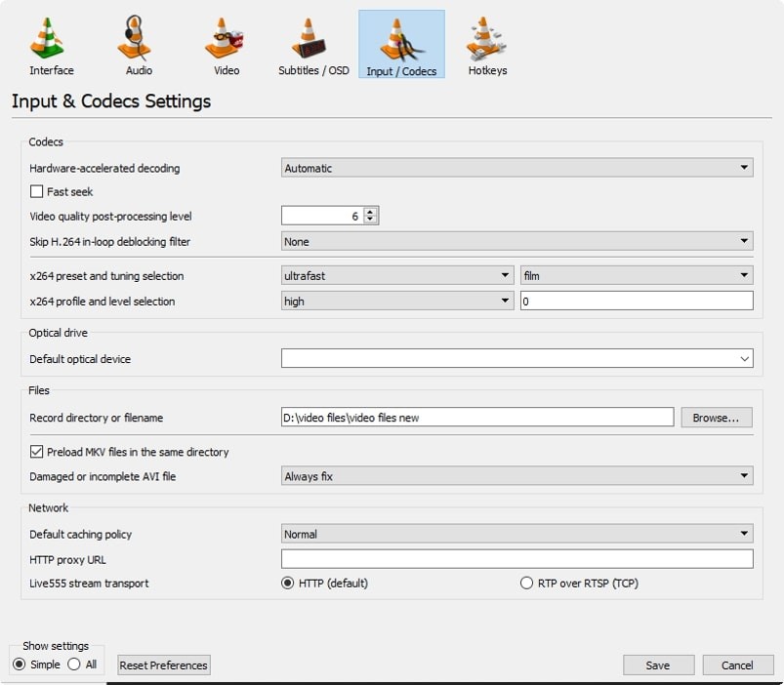784x685 pixels.
Task: Enable the Fast seek checkbox
Action: tap(36, 191)
